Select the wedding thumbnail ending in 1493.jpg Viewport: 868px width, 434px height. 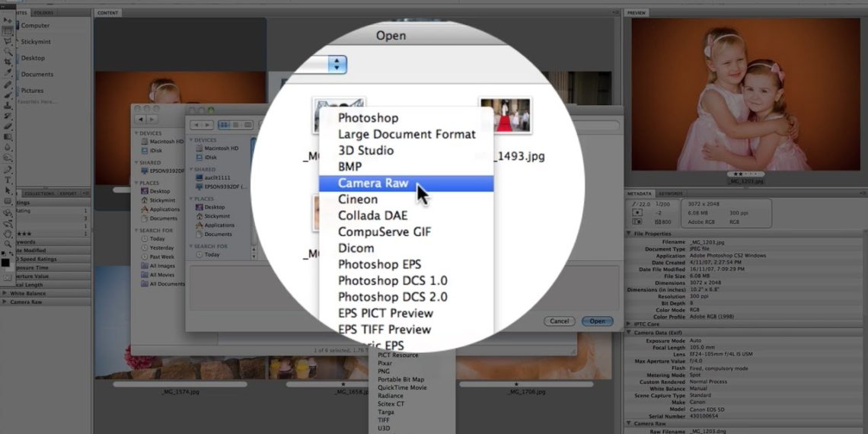coord(505,115)
